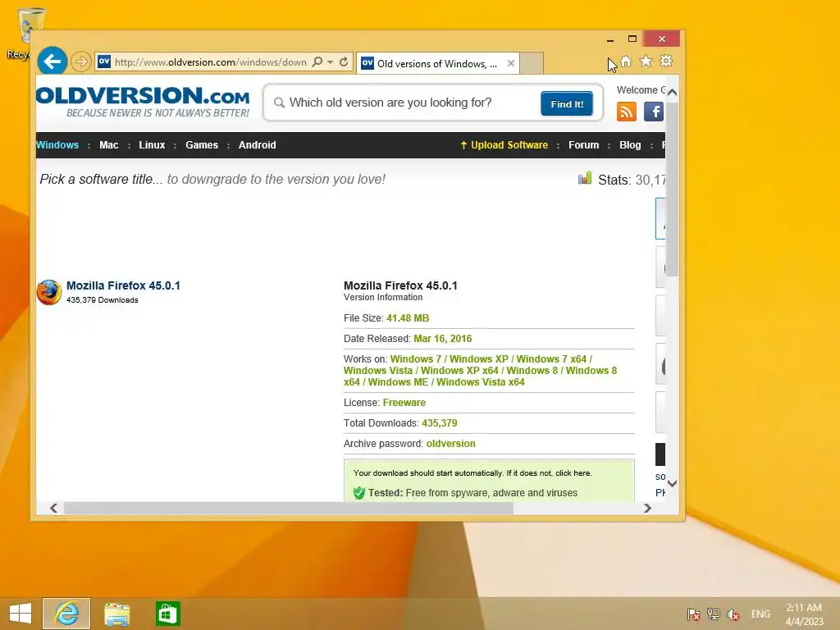Image resolution: width=840 pixels, height=630 pixels.
Task: Click the search magnifier in address bar
Action: (x=317, y=62)
